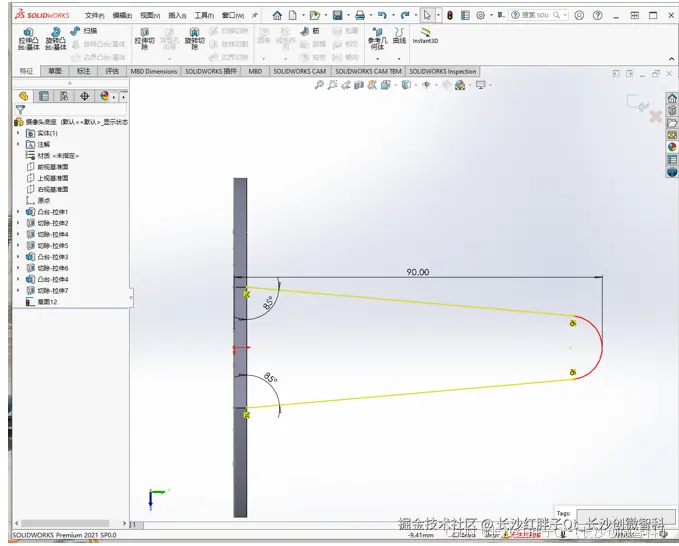Expand the 实体(1) folder
The height and width of the screenshot is (546, 679).
[x=18, y=133]
